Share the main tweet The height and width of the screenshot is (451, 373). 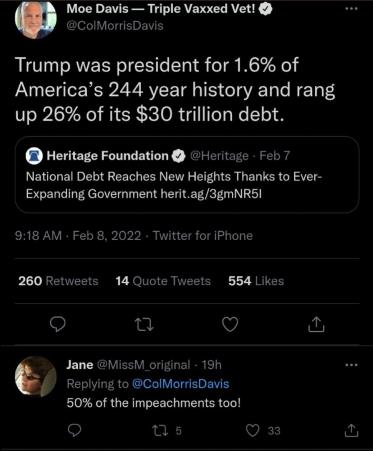pyautogui.click(x=316, y=324)
